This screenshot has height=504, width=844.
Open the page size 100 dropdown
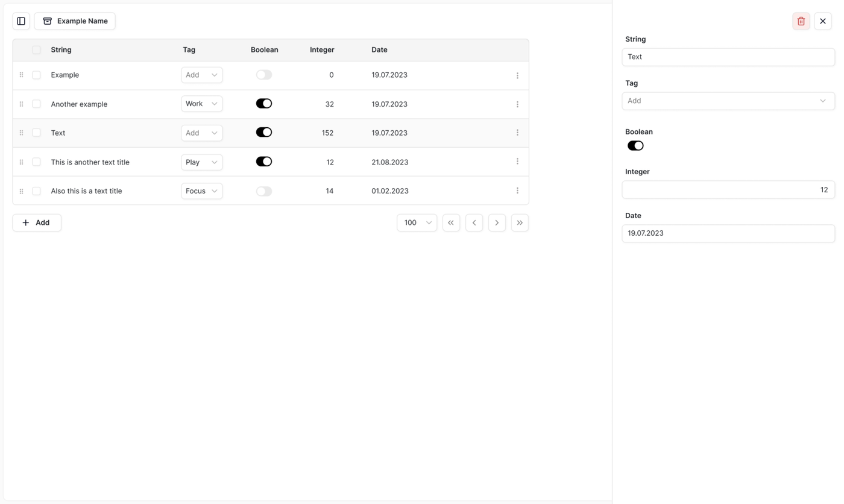417,222
